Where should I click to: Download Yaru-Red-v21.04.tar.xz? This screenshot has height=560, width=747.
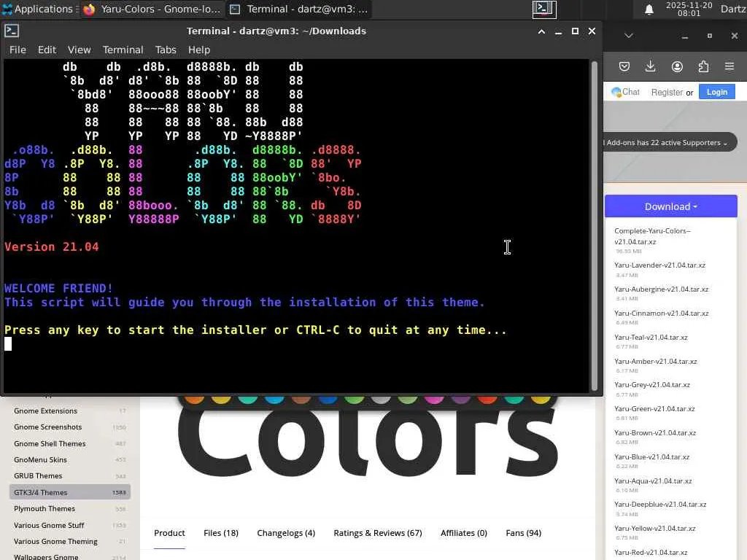pyautogui.click(x=651, y=553)
